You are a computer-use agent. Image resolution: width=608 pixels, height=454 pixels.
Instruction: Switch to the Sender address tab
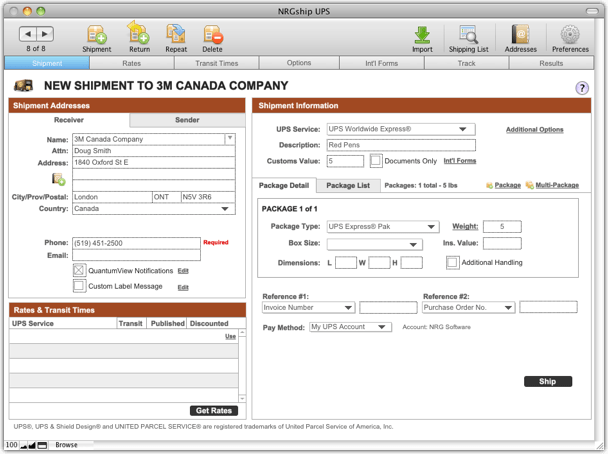[187, 120]
